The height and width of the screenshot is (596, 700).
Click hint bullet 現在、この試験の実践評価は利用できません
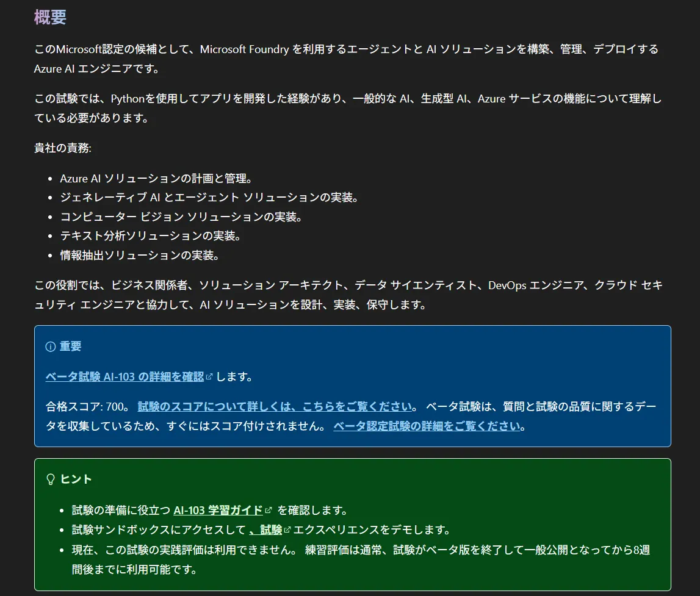(361, 559)
